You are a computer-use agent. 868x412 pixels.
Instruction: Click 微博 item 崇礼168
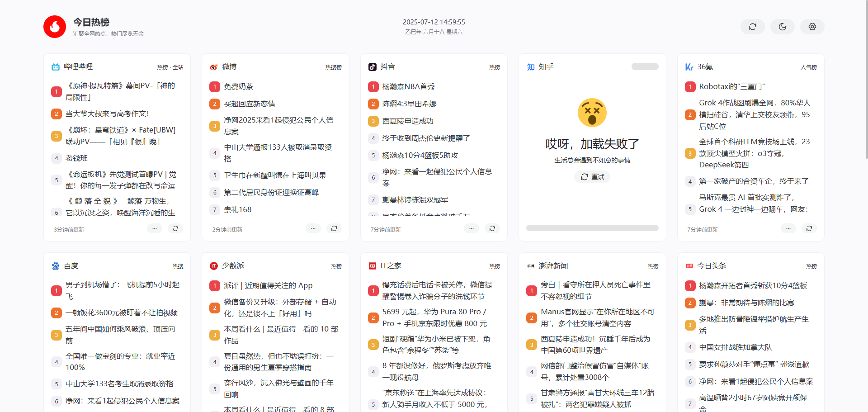pos(238,209)
